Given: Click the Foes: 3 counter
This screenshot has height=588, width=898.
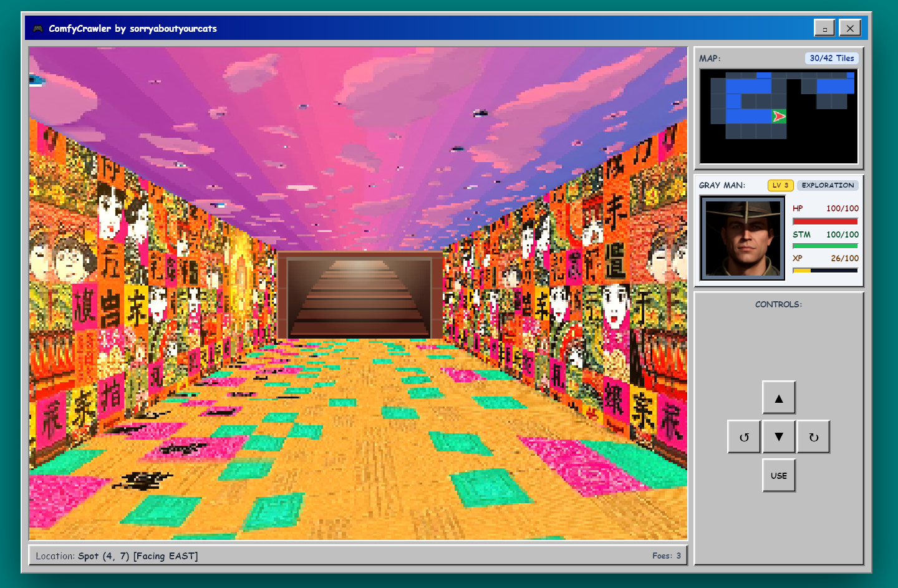Looking at the screenshot, I should (667, 556).
